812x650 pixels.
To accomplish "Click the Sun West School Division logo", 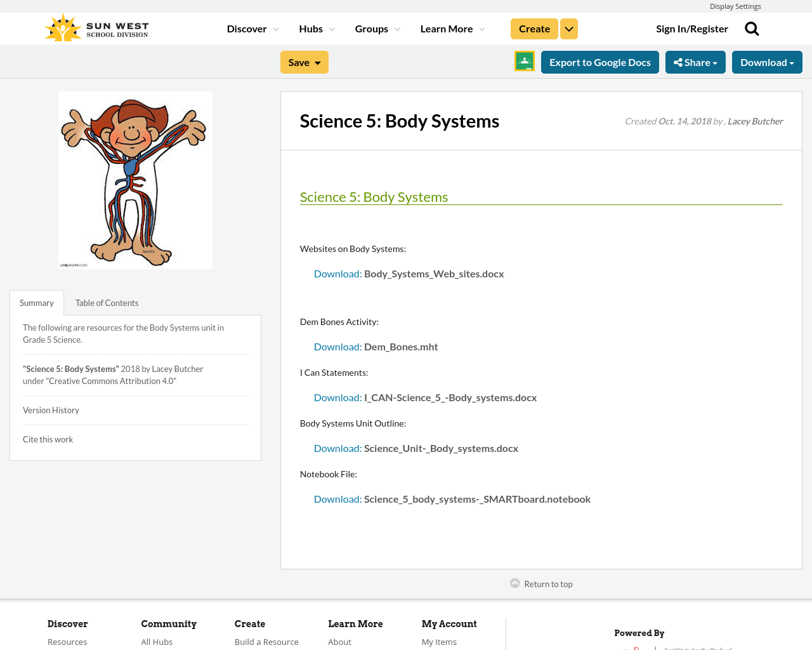I will [x=96, y=26].
